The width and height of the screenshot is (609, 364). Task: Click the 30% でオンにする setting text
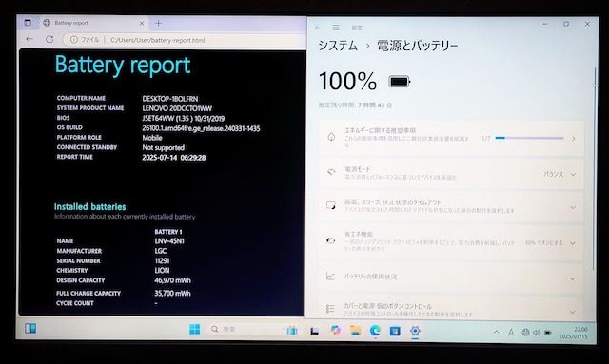[543, 243]
